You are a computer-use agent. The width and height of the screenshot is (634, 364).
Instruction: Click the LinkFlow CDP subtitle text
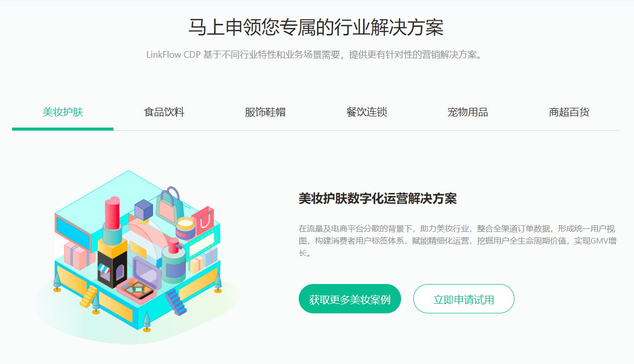[x=315, y=54]
